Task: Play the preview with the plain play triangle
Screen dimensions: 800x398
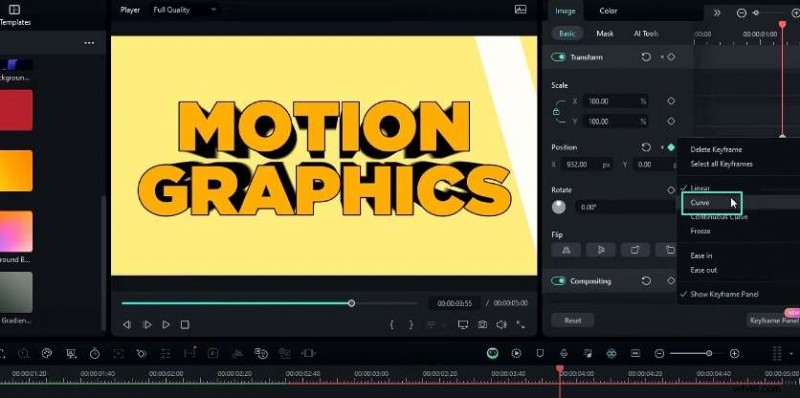Action: (x=166, y=325)
